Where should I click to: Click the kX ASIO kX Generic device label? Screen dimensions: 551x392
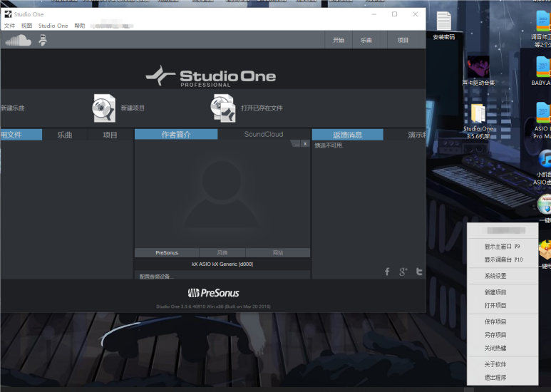[222, 264]
